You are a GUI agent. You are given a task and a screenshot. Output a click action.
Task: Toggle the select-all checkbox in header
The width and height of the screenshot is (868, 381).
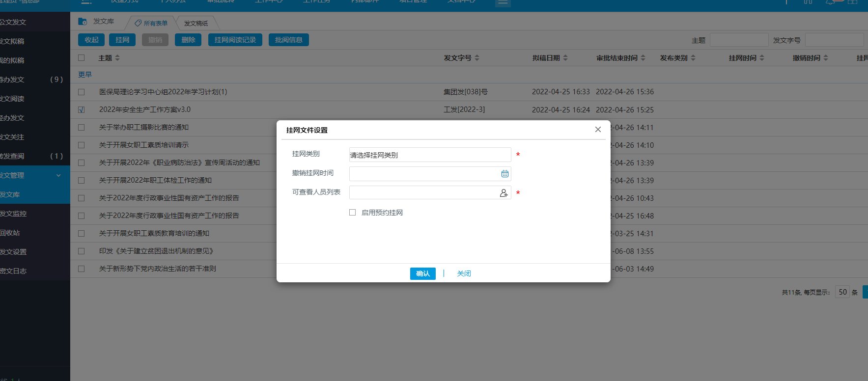pyautogui.click(x=82, y=58)
